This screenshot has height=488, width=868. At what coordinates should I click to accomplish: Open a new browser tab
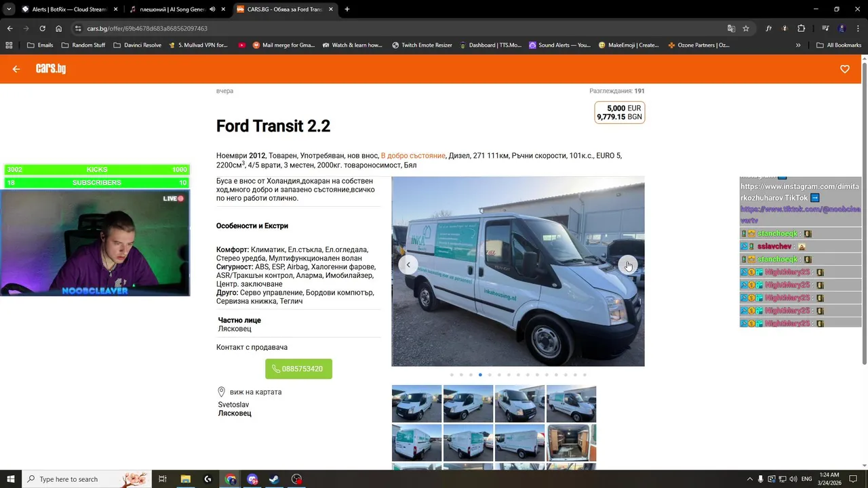coord(347,9)
